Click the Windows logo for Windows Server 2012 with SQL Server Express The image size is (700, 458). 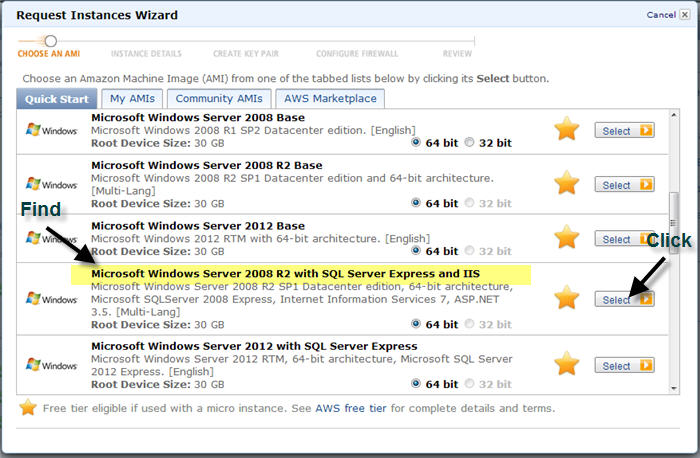tap(51, 365)
